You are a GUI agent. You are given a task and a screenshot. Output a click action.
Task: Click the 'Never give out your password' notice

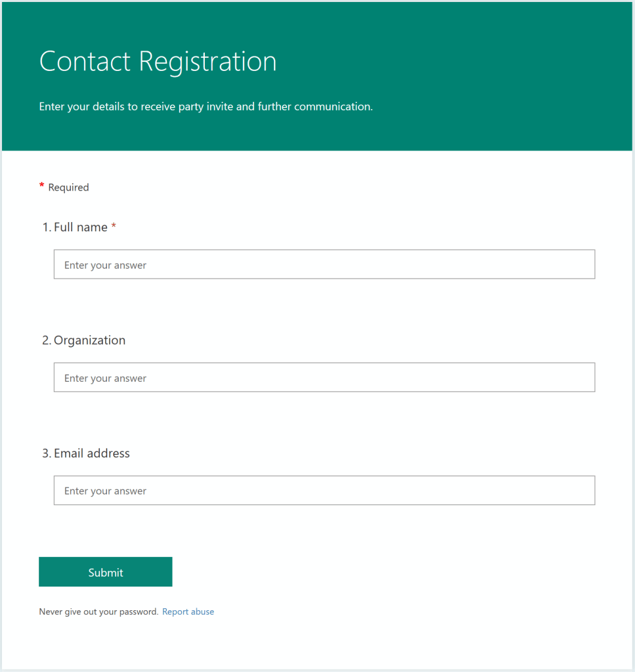(99, 612)
